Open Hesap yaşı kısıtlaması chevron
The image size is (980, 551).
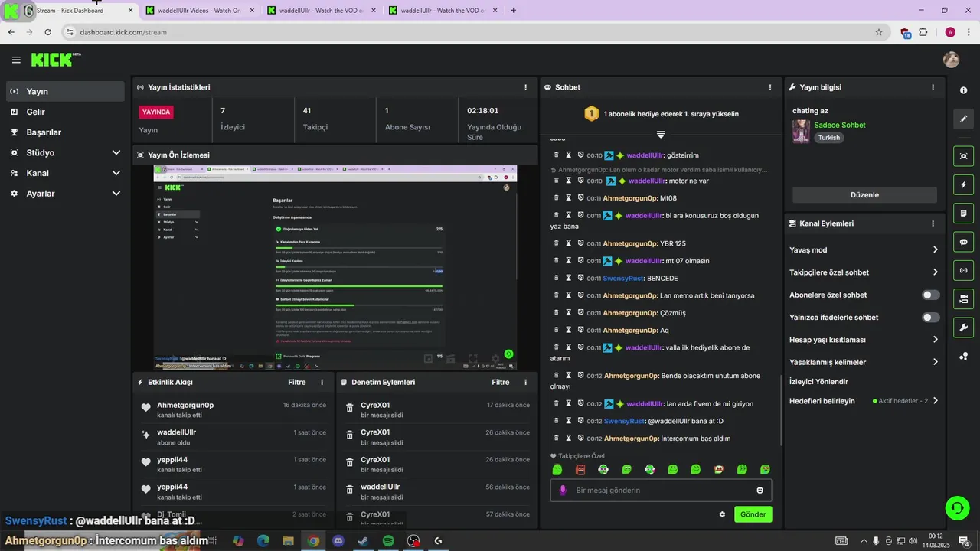pos(936,339)
